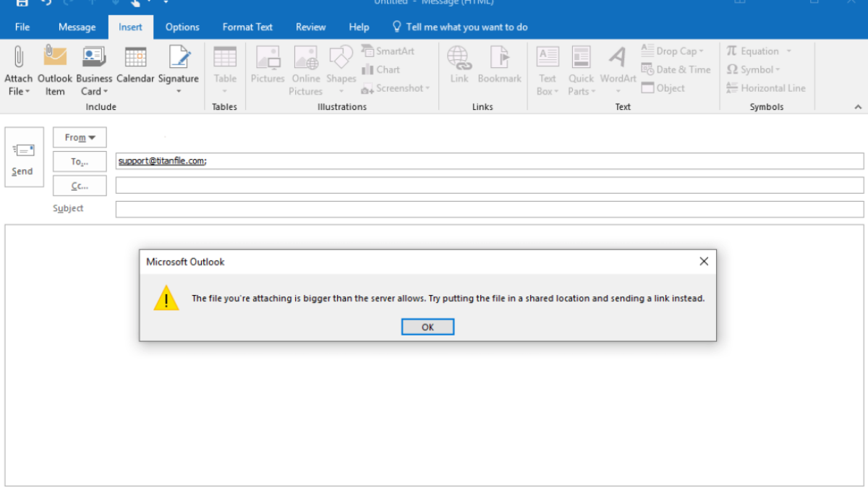Click the To... recipients button
The width and height of the screenshot is (868, 488).
click(x=80, y=162)
